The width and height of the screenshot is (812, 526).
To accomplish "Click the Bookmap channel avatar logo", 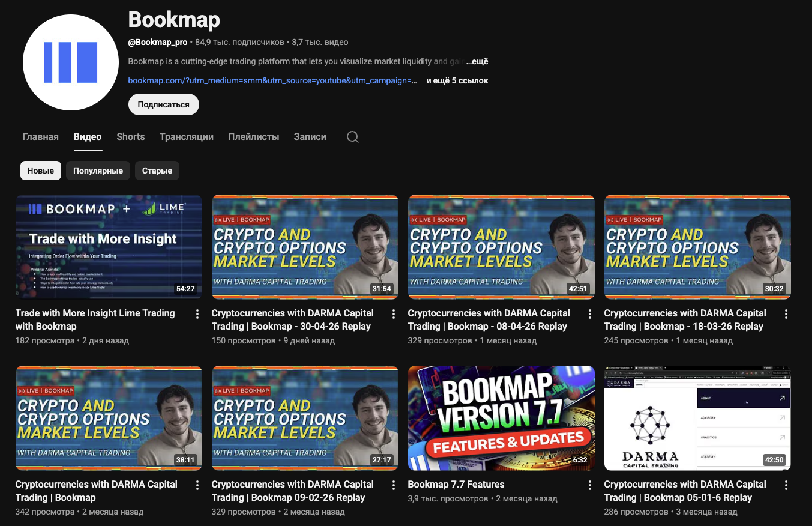I will (71, 62).
